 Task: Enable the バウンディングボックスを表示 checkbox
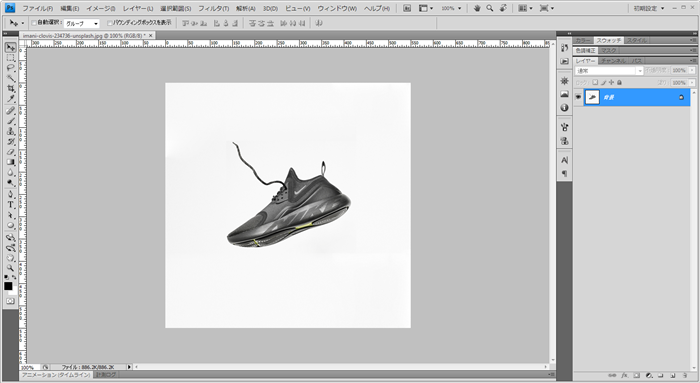tap(109, 23)
